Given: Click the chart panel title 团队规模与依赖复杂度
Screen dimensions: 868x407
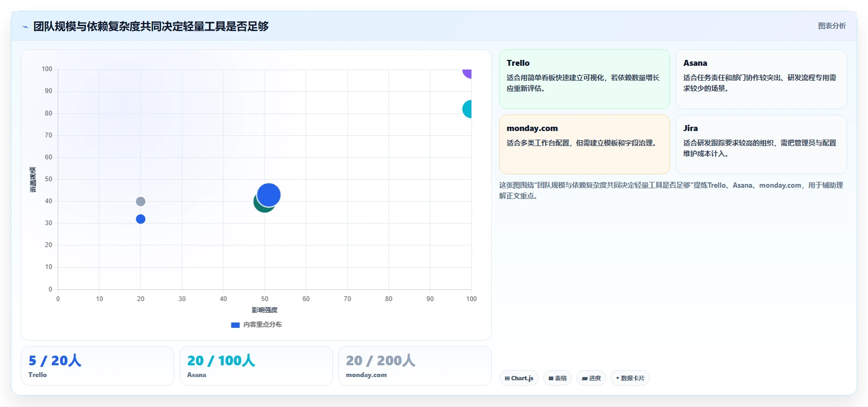Looking at the screenshot, I should coord(151,26).
